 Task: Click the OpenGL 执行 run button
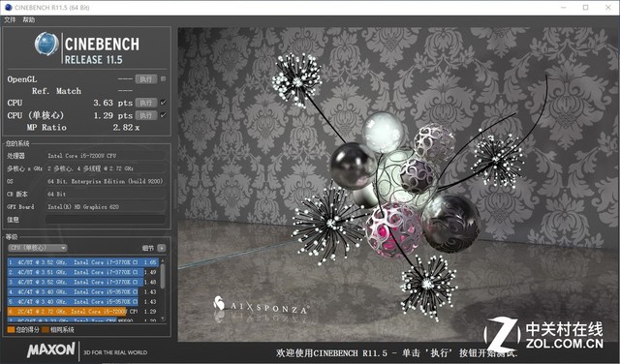[x=146, y=79]
